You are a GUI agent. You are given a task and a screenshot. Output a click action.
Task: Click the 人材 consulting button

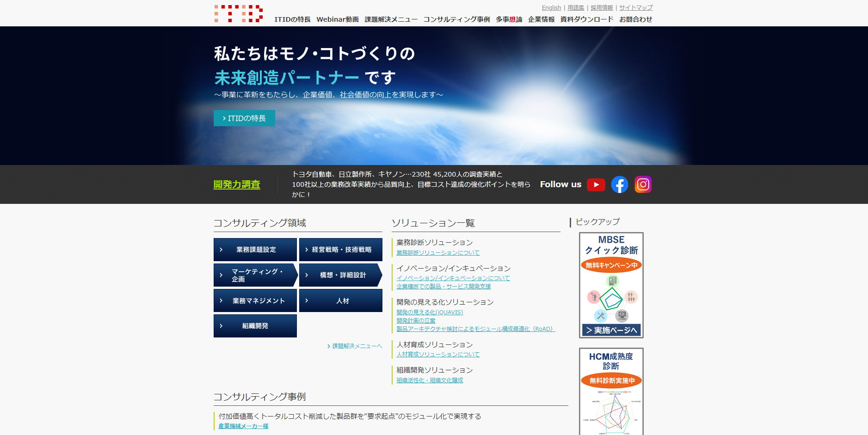point(341,300)
